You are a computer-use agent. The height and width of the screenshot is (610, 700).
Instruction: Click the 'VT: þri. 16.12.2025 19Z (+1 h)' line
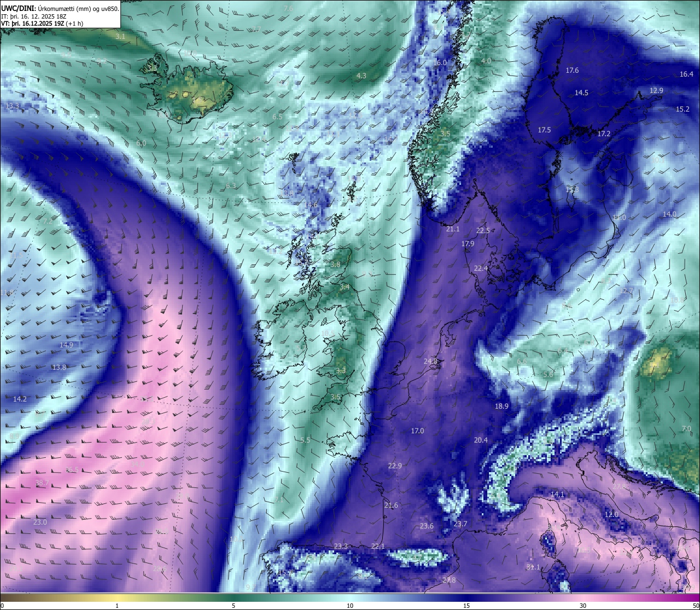coord(42,24)
